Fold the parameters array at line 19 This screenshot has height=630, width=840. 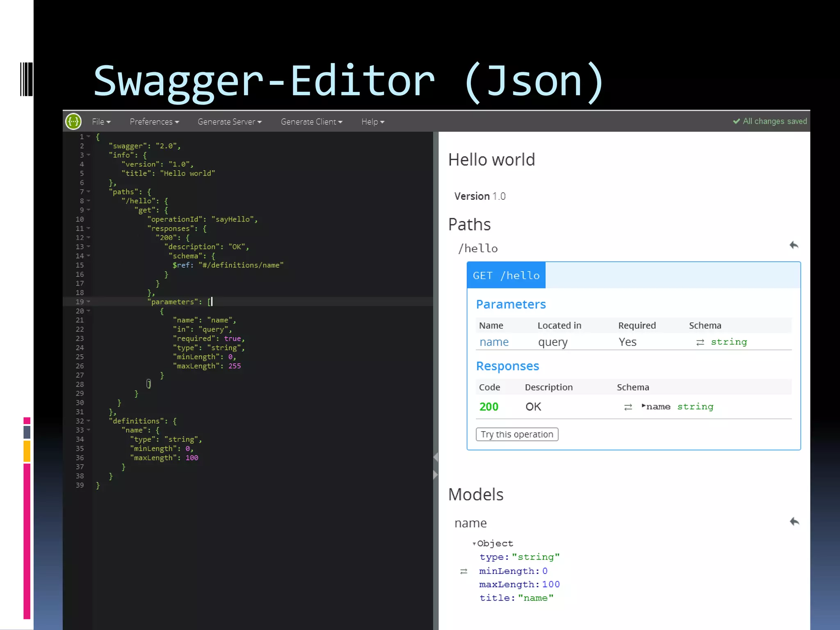[88, 302]
